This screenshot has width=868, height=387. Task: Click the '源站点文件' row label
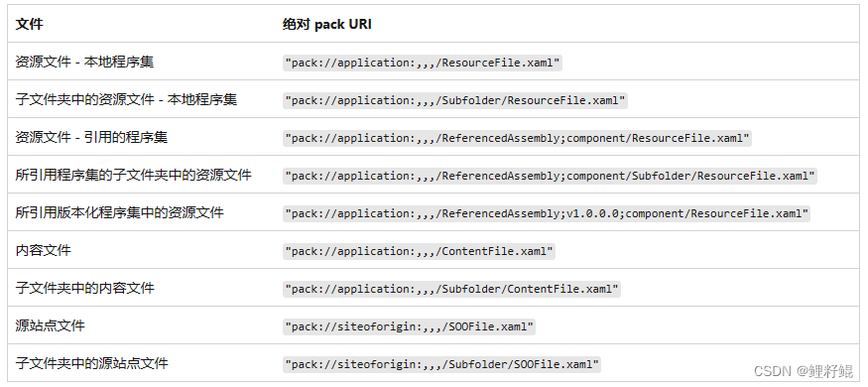click(51, 325)
